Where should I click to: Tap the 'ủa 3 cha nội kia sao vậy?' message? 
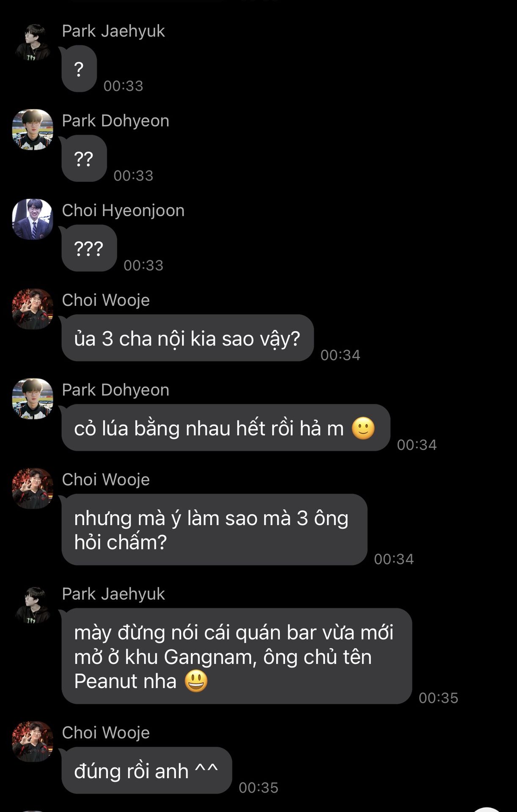pyautogui.click(x=188, y=337)
